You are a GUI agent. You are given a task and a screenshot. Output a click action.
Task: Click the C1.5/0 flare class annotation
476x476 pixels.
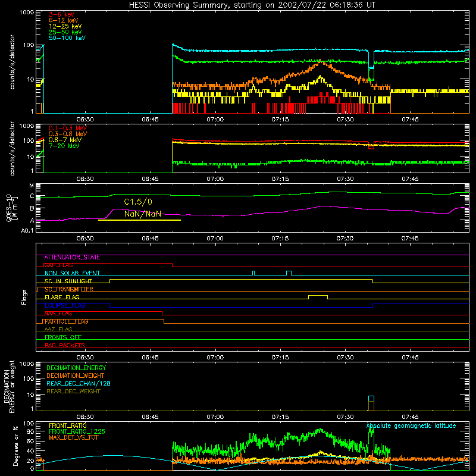(138, 202)
